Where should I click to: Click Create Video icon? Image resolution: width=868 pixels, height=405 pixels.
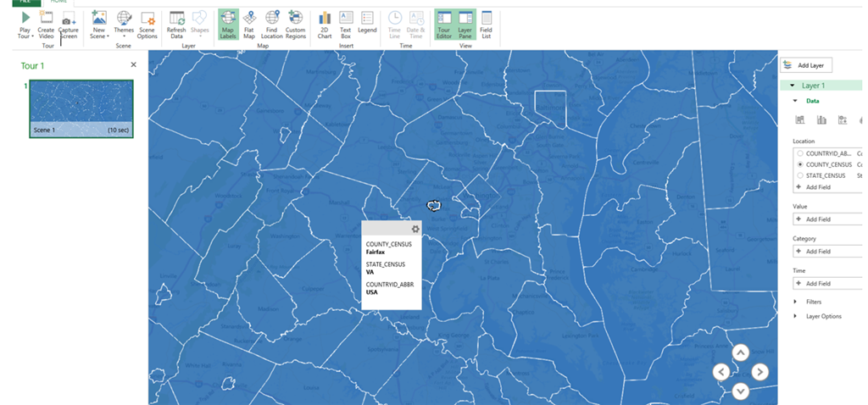click(x=46, y=17)
